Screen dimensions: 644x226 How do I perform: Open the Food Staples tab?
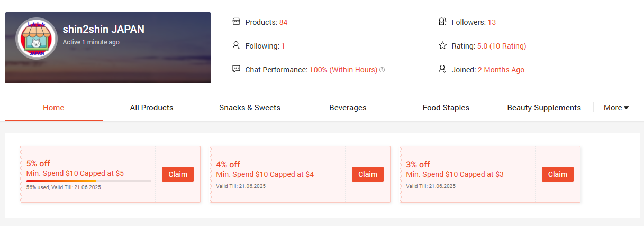[446, 108]
